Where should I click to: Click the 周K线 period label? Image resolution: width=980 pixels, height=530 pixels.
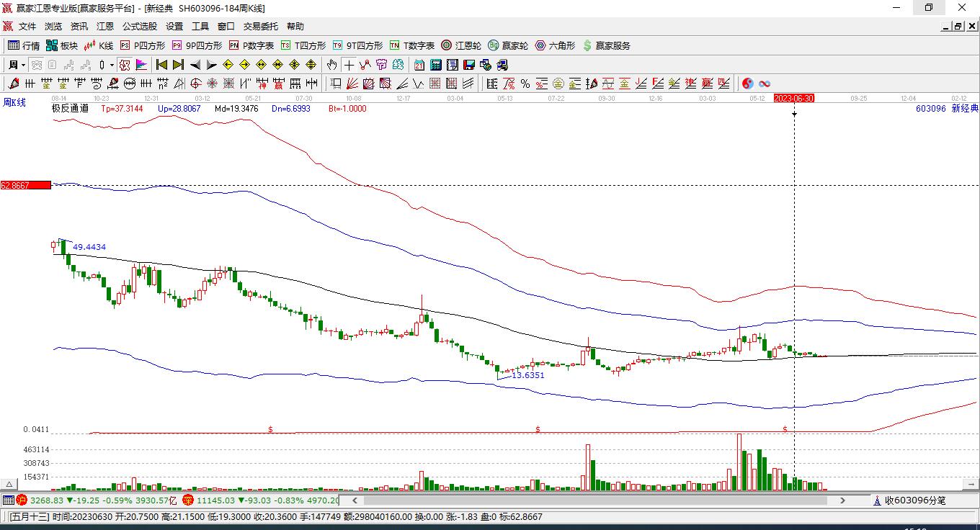tap(14, 103)
